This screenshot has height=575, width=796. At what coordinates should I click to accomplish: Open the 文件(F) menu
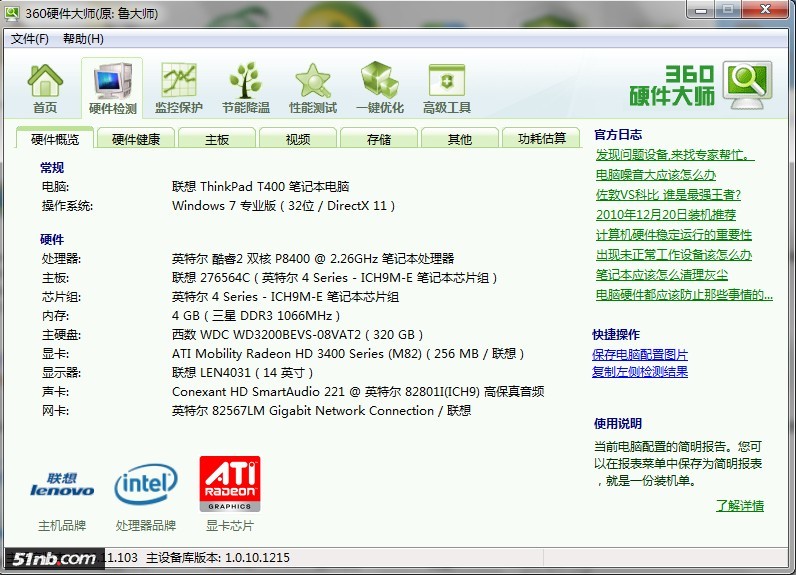30,39
